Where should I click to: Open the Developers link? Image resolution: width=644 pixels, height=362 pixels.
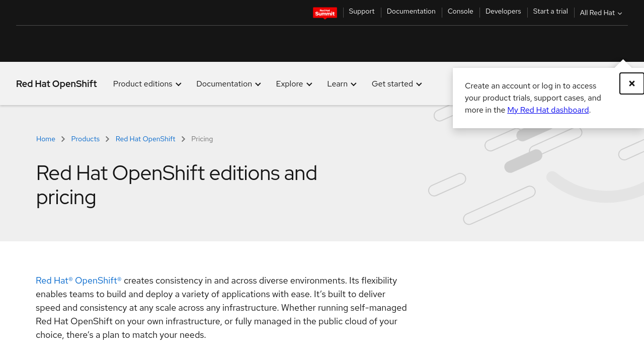click(x=503, y=12)
